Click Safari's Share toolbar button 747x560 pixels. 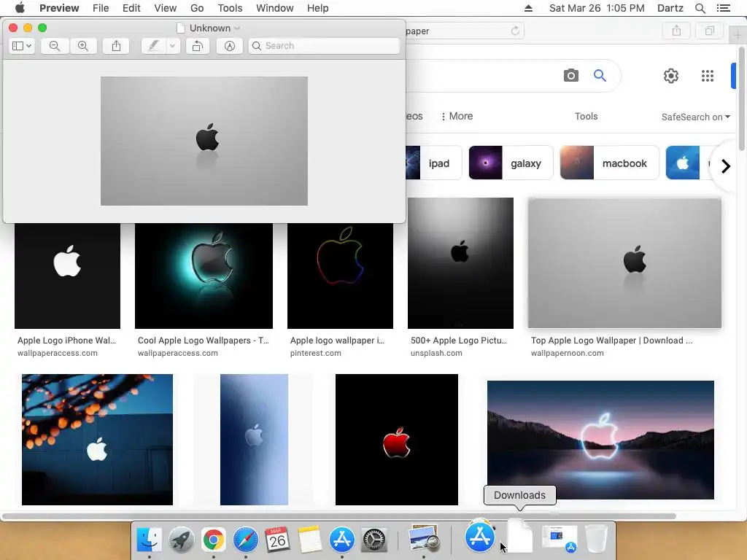[x=676, y=31]
